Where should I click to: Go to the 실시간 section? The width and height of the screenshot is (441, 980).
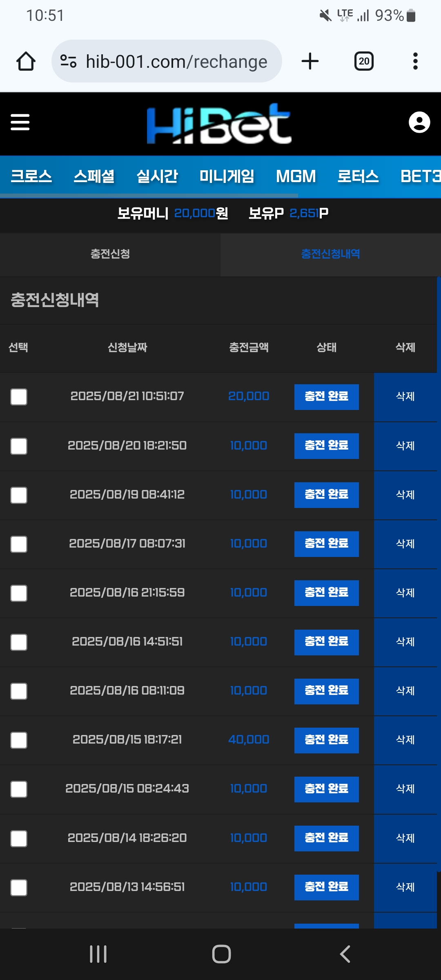[x=157, y=176]
